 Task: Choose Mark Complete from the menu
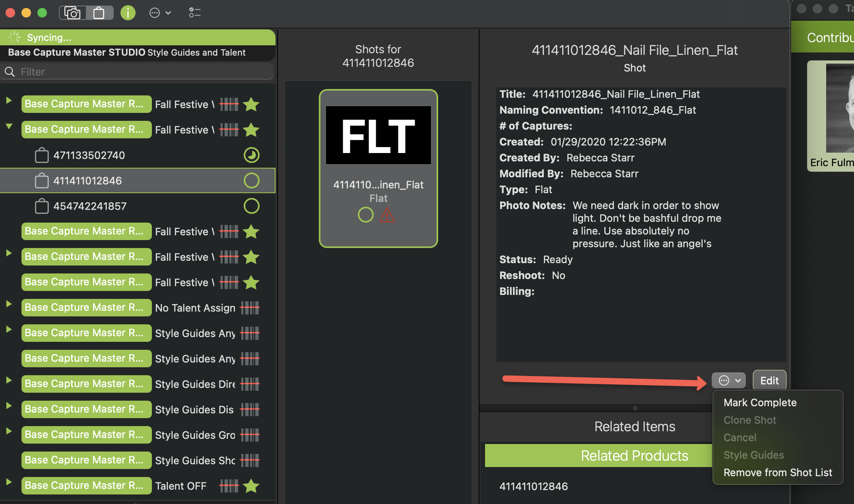(760, 403)
